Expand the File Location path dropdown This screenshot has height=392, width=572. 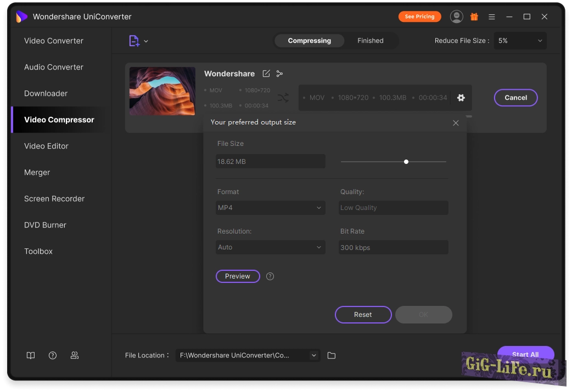313,355
